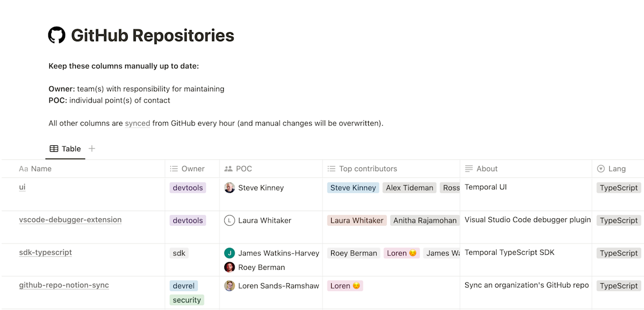Click the purple devtools tag for ui
644x310 pixels.
click(x=188, y=188)
